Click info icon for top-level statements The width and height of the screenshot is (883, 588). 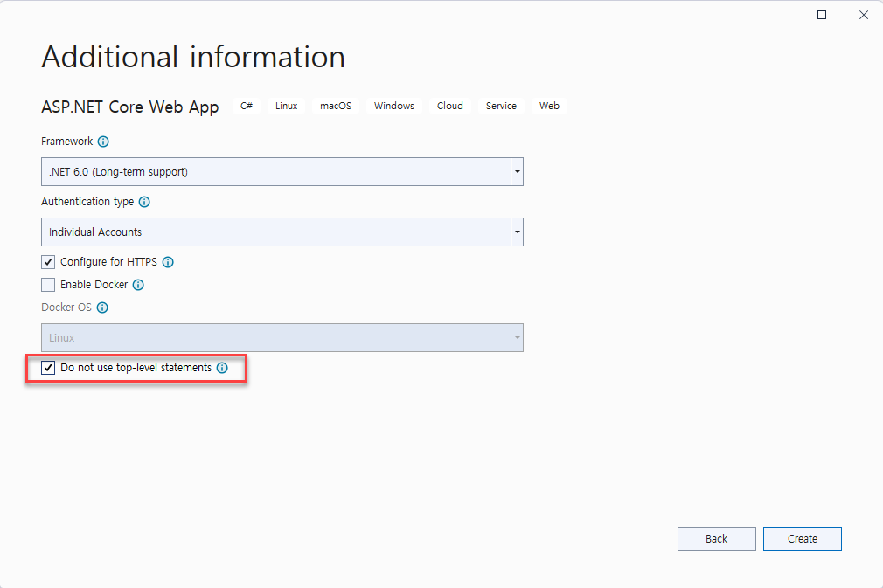click(222, 369)
